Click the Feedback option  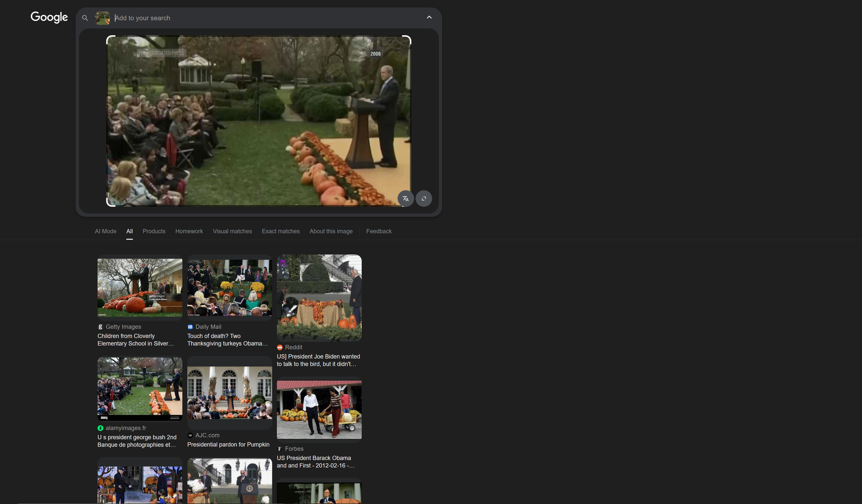[x=378, y=231]
